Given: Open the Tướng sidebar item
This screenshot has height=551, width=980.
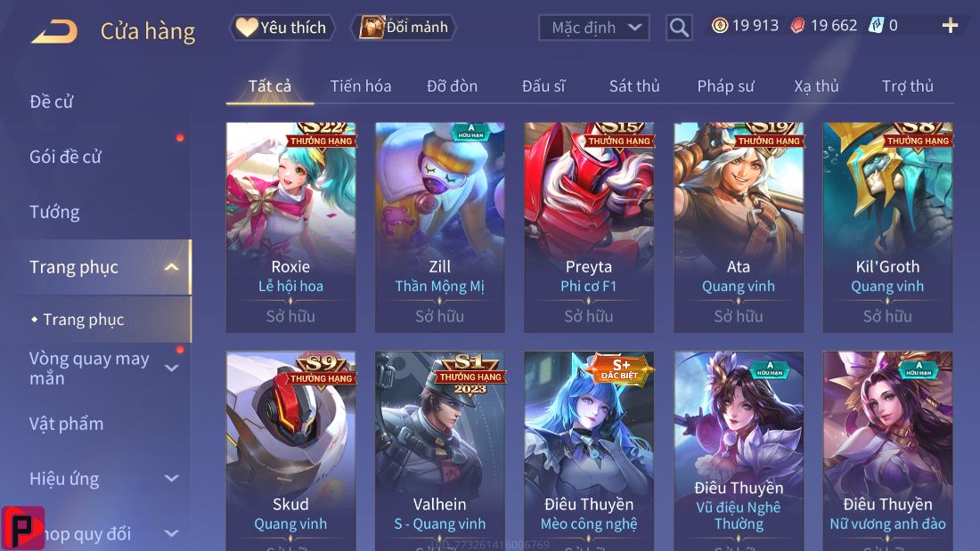Looking at the screenshot, I should [x=54, y=213].
